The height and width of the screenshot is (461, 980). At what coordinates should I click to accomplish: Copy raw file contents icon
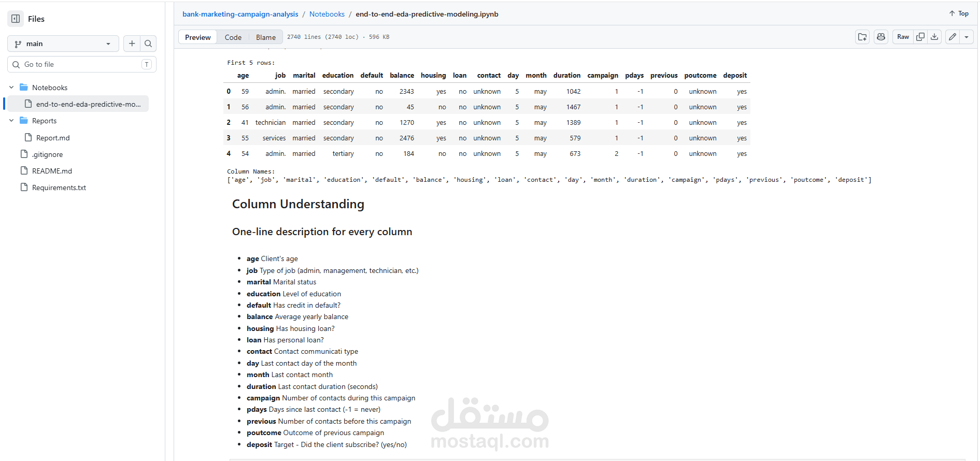pos(920,37)
